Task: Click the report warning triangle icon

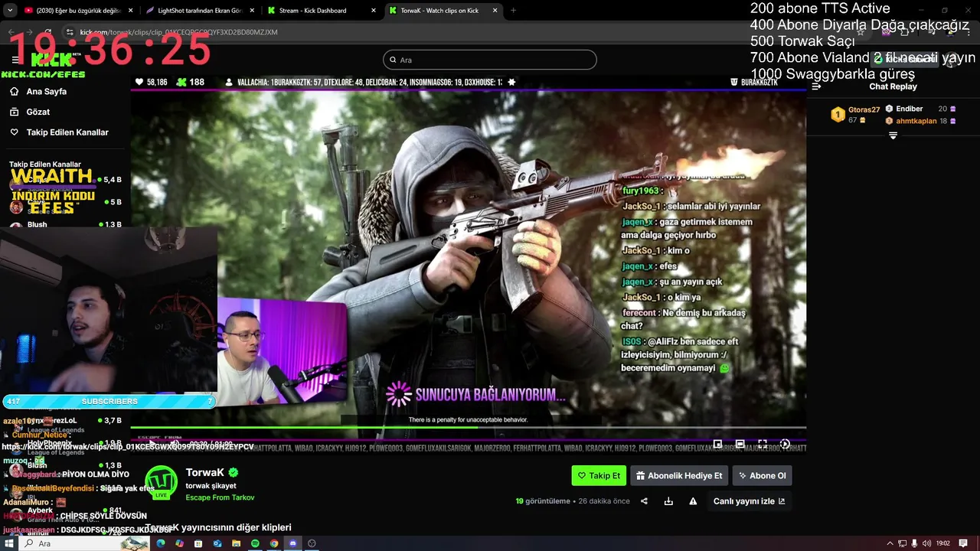Action: click(693, 501)
